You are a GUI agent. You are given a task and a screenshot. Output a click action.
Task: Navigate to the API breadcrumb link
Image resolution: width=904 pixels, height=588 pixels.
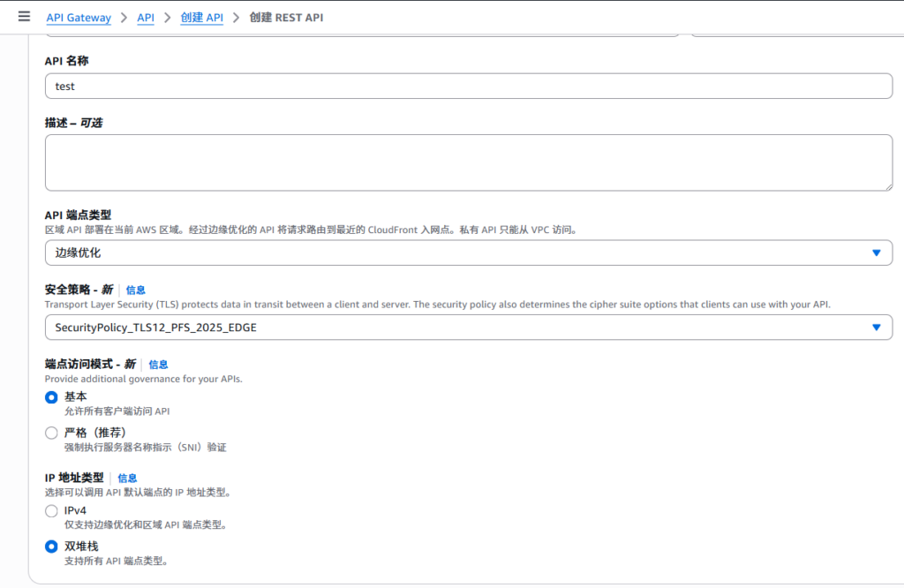pyautogui.click(x=146, y=18)
